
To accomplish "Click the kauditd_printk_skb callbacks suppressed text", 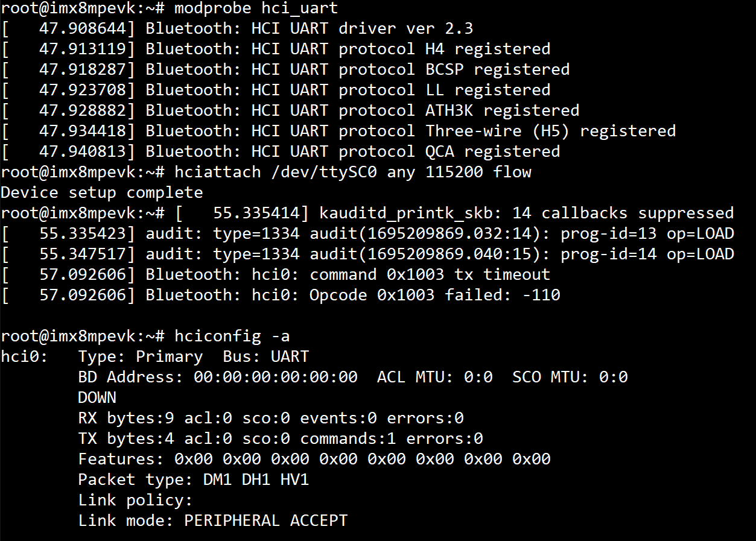I will (x=526, y=213).
